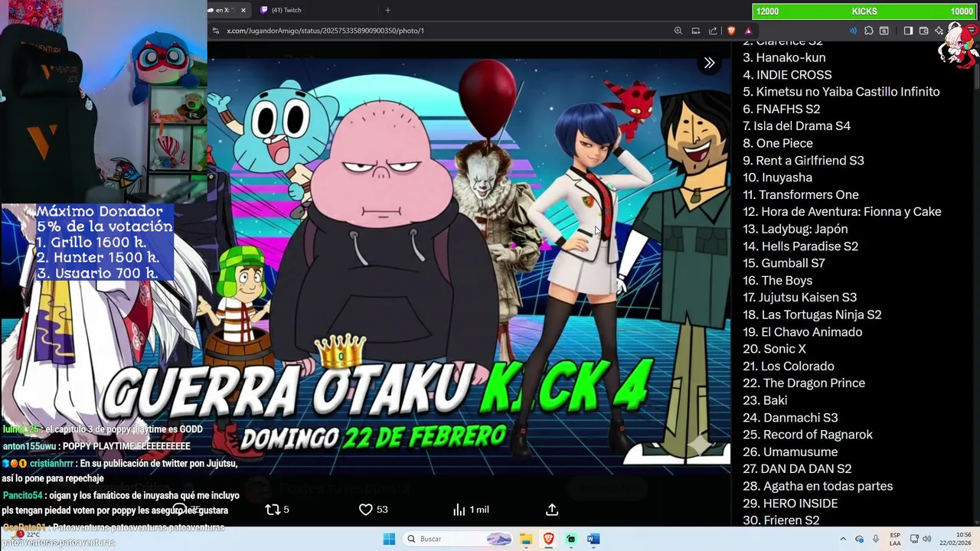Toggle the browser sidebar panel icon
The width and height of the screenshot is (980, 551).
pos(908,31)
